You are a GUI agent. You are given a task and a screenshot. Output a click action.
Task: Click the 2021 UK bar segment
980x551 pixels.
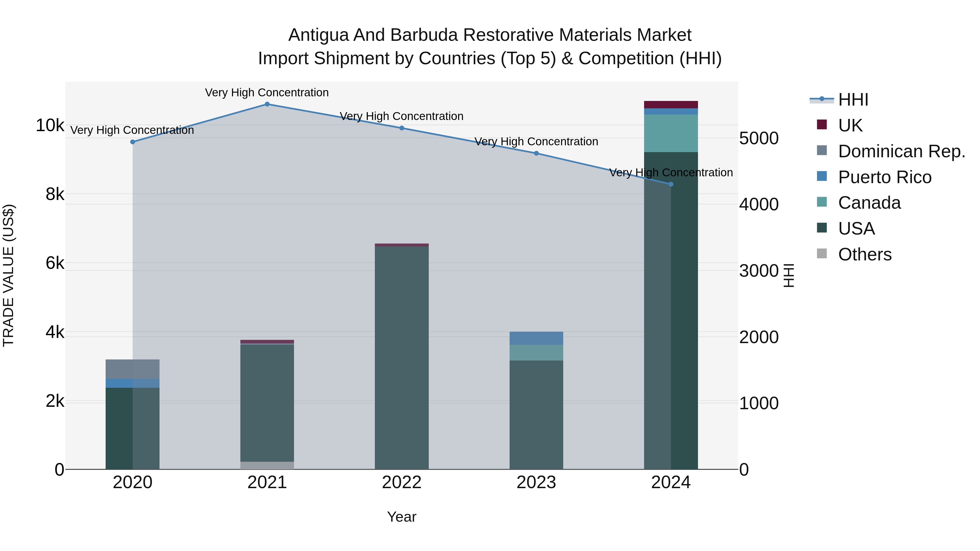click(x=267, y=342)
